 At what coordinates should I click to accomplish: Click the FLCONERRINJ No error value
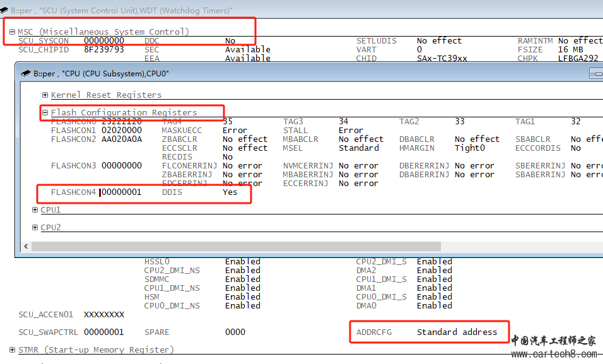[242, 165]
